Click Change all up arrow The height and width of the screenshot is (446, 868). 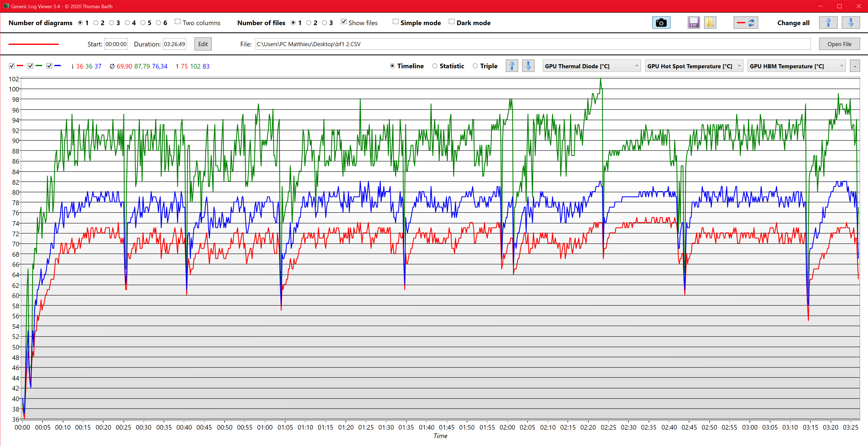(828, 23)
